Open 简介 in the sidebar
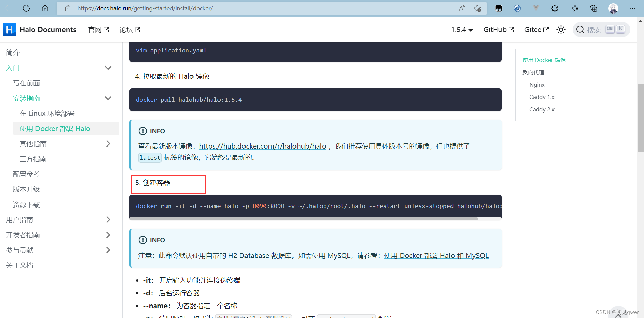This screenshot has height=318, width=644. point(13,53)
